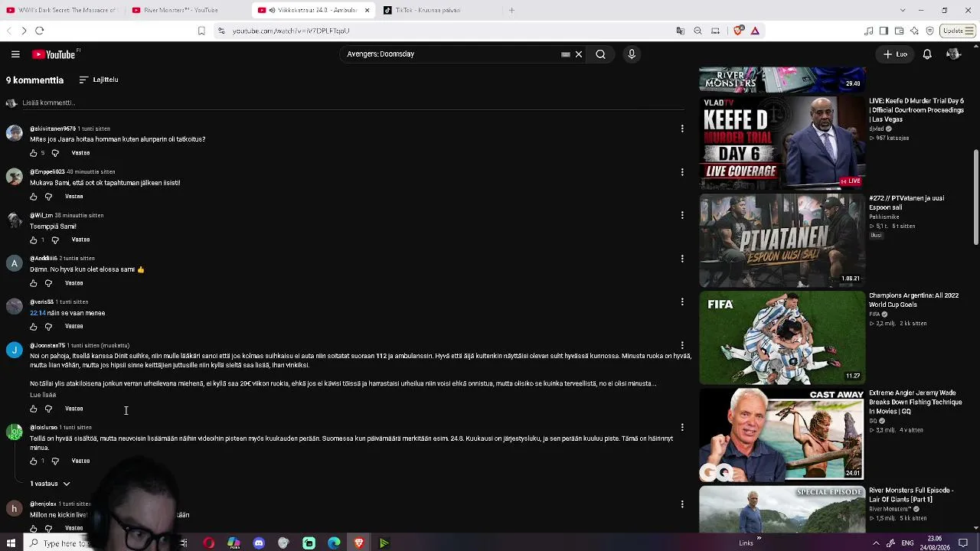Like the comment by @varis88

[x=33, y=327]
